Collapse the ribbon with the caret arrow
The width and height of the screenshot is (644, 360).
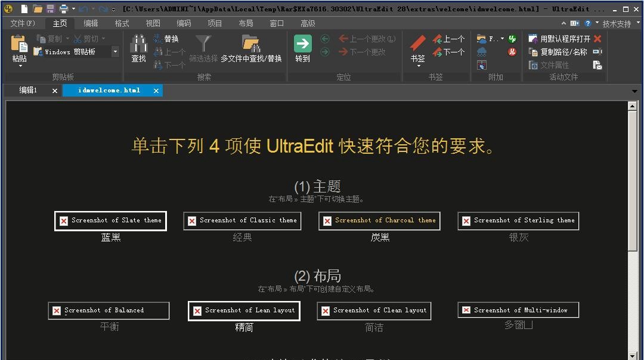point(563,23)
